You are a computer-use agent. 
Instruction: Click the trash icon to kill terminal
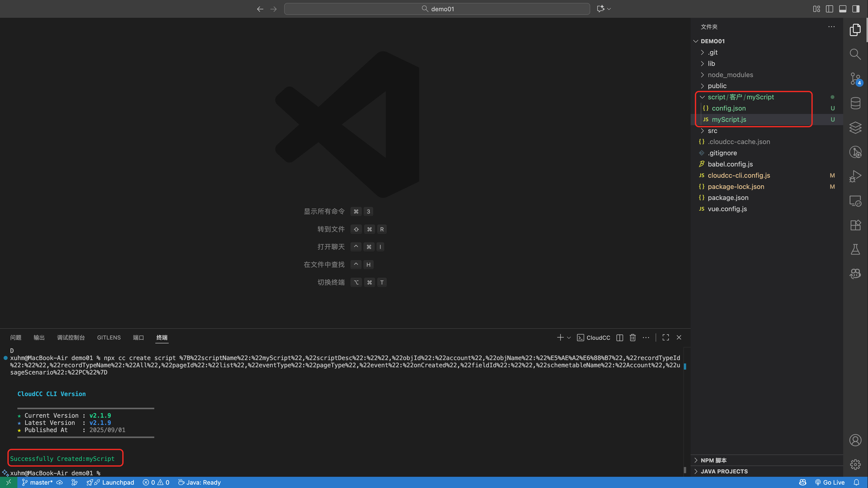tap(632, 337)
